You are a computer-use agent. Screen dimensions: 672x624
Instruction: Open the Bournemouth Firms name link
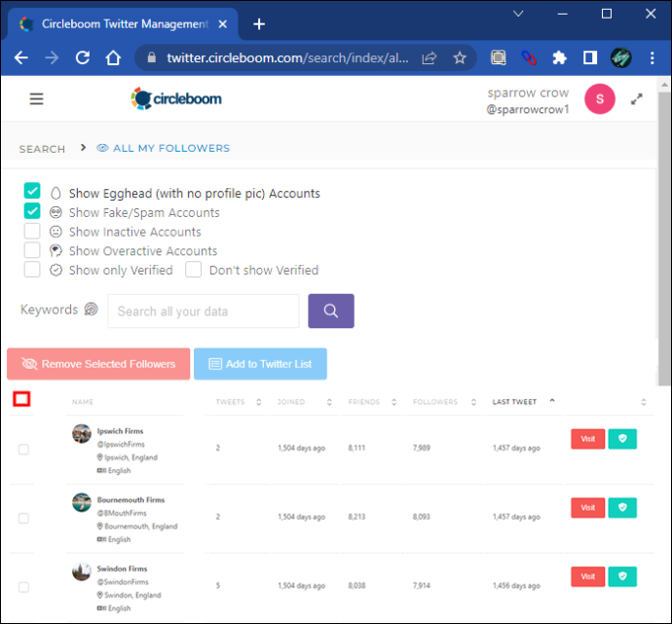[131, 499]
